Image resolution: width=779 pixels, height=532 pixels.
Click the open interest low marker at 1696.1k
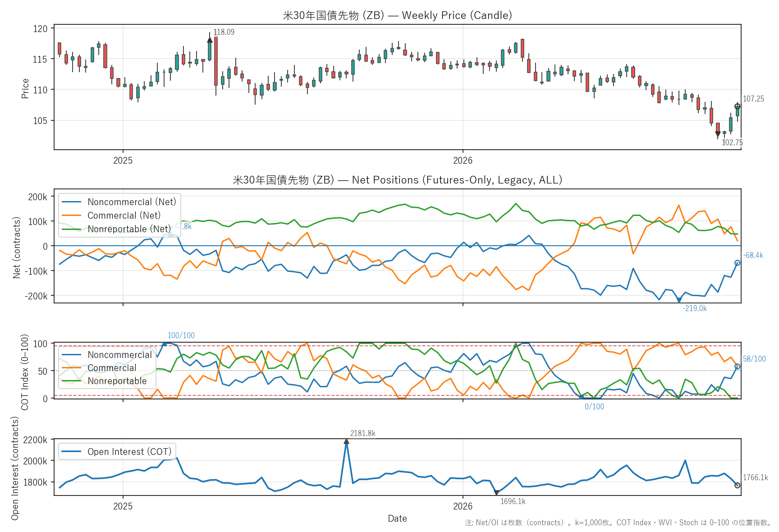click(496, 493)
